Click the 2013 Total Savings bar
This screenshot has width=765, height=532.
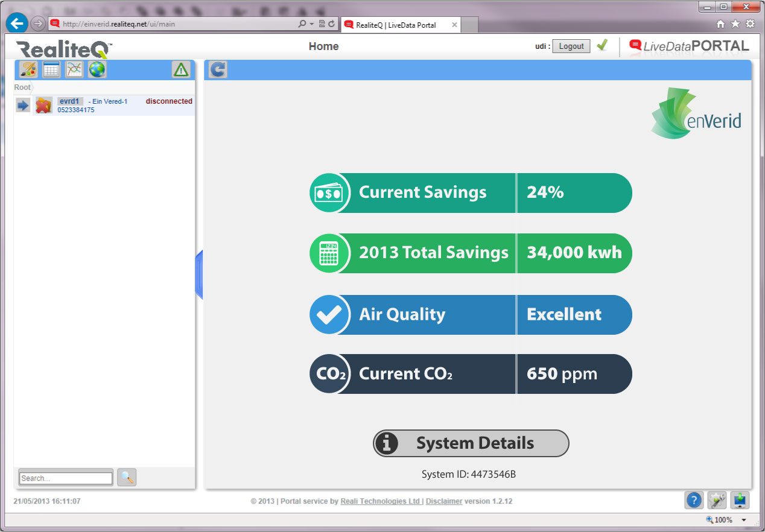(471, 253)
